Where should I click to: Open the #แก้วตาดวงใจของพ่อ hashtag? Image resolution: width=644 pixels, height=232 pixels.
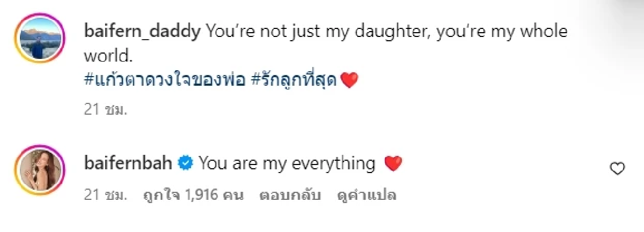pyautogui.click(x=165, y=81)
